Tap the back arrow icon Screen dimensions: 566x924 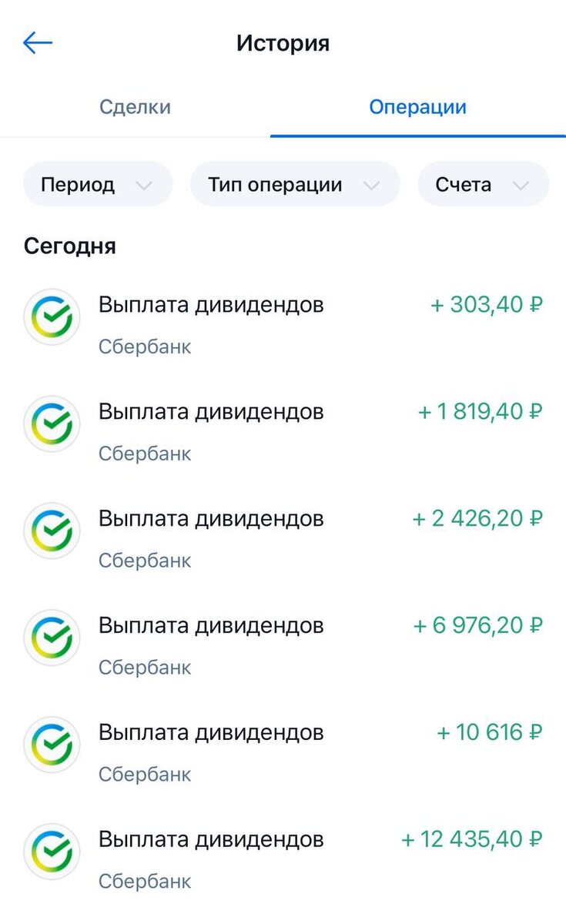pos(38,43)
